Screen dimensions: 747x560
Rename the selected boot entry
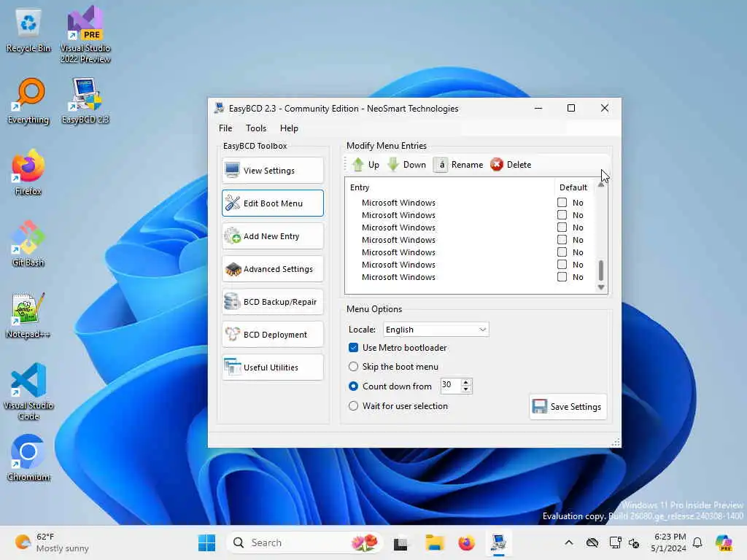pos(458,165)
